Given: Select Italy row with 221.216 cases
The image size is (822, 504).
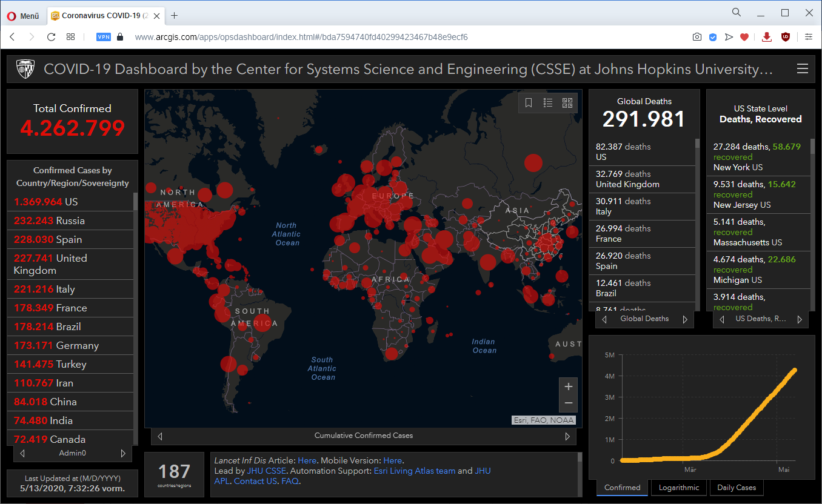Looking at the screenshot, I should (x=70, y=289).
